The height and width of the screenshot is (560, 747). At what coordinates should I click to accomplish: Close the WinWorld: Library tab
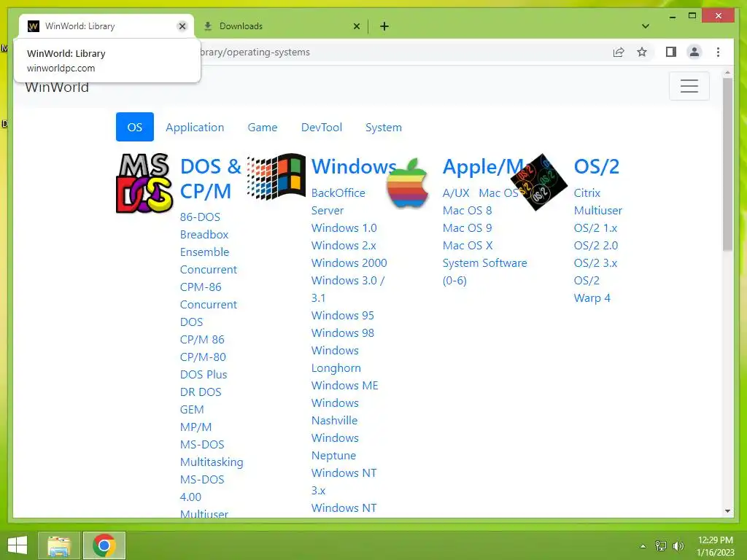click(x=182, y=26)
